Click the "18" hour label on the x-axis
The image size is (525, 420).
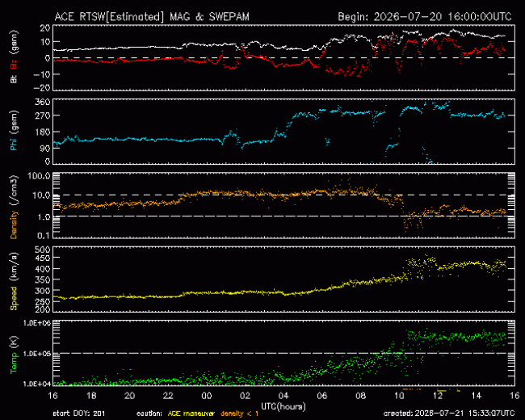[91, 396]
